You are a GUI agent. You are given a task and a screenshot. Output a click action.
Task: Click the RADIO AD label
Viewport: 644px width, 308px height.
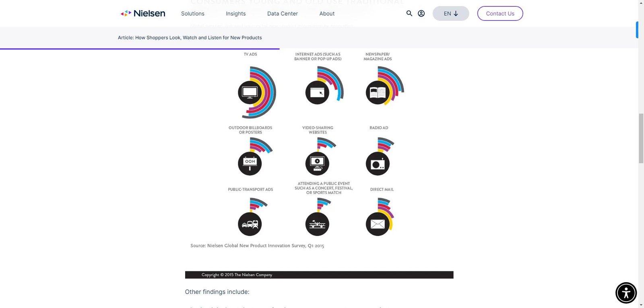[379, 128]
